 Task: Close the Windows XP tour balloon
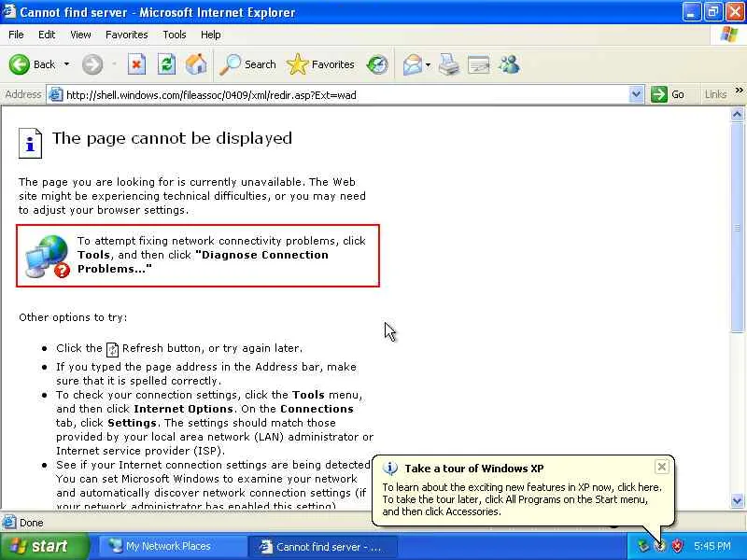[x=662, y=467]
